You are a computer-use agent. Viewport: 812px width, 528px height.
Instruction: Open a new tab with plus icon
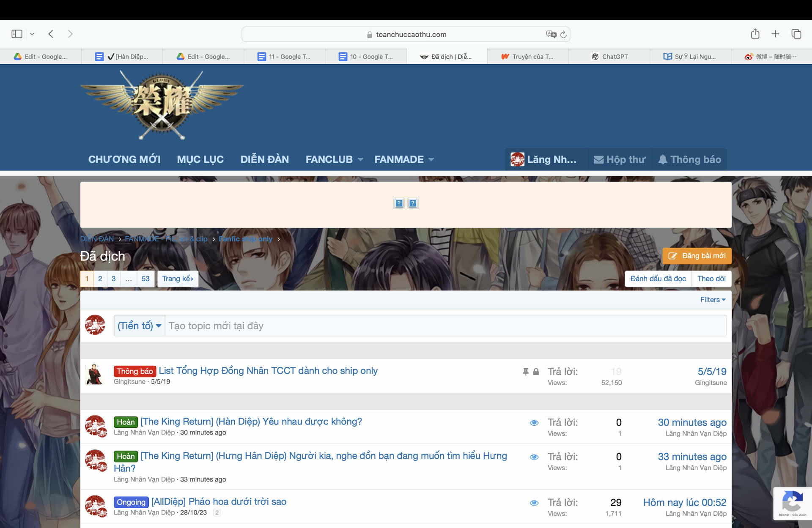[775, 34]
